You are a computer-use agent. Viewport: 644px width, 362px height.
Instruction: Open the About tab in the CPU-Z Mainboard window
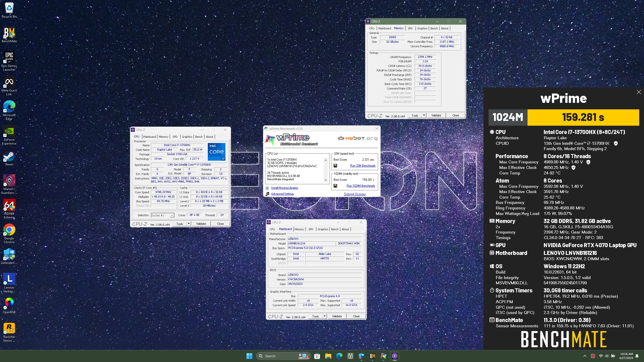pos(345,229)
